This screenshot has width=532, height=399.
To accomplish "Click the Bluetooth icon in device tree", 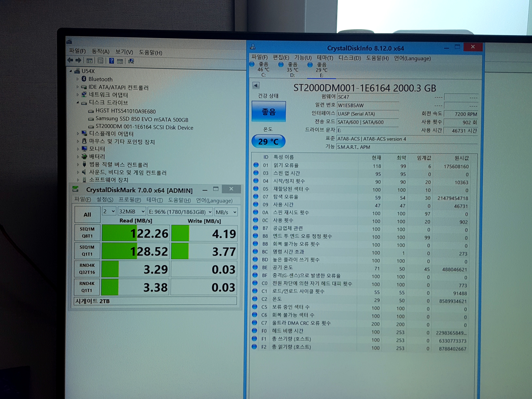I will (84, 79).
